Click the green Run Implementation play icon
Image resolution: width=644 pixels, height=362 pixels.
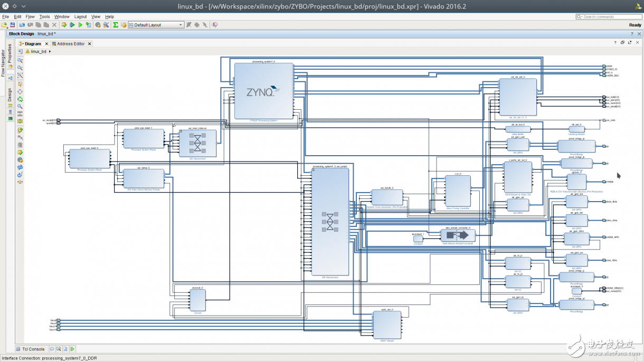(x=80, y=25)
